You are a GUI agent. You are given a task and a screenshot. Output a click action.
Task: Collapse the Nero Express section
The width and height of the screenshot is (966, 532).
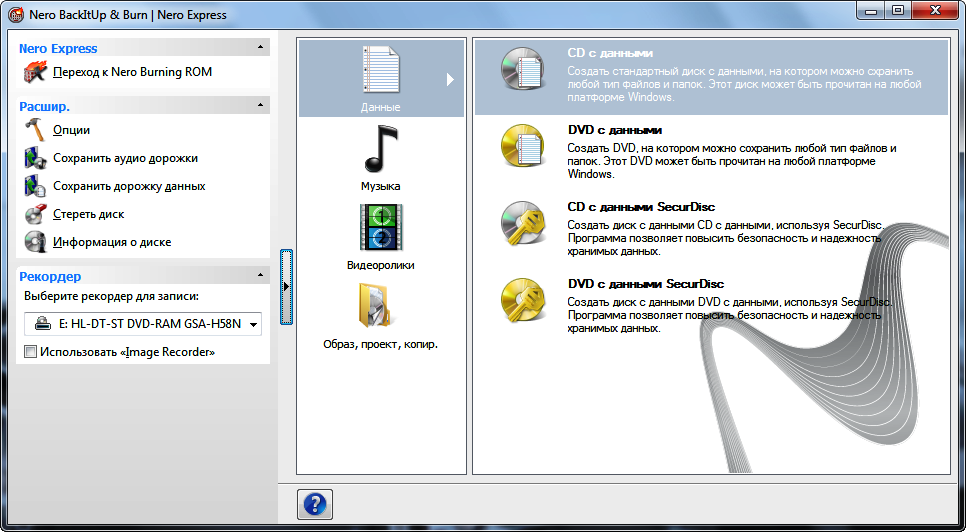click(261, 48)
